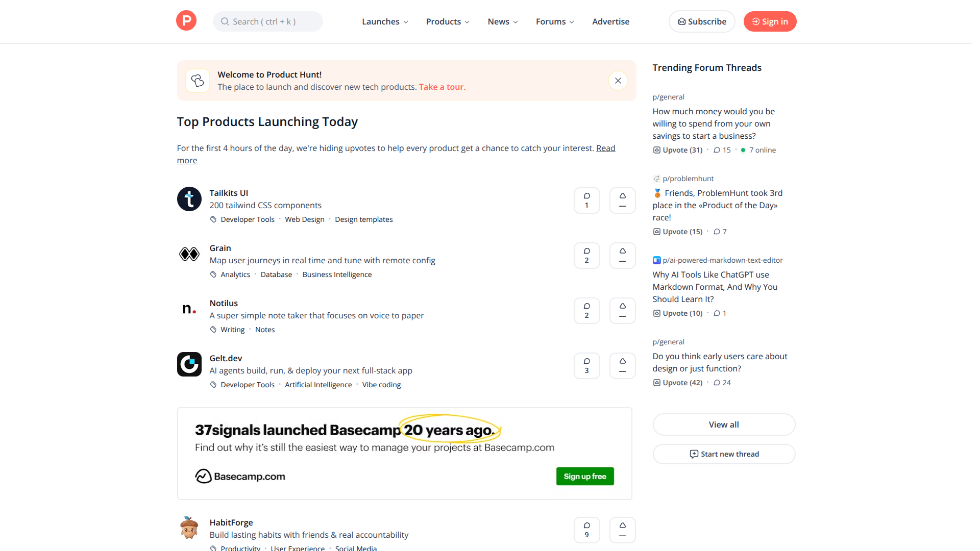The width and height of the screenshot is (980, 551).
Task: Open the Forums menu
Action: click(x=555, y=21)
